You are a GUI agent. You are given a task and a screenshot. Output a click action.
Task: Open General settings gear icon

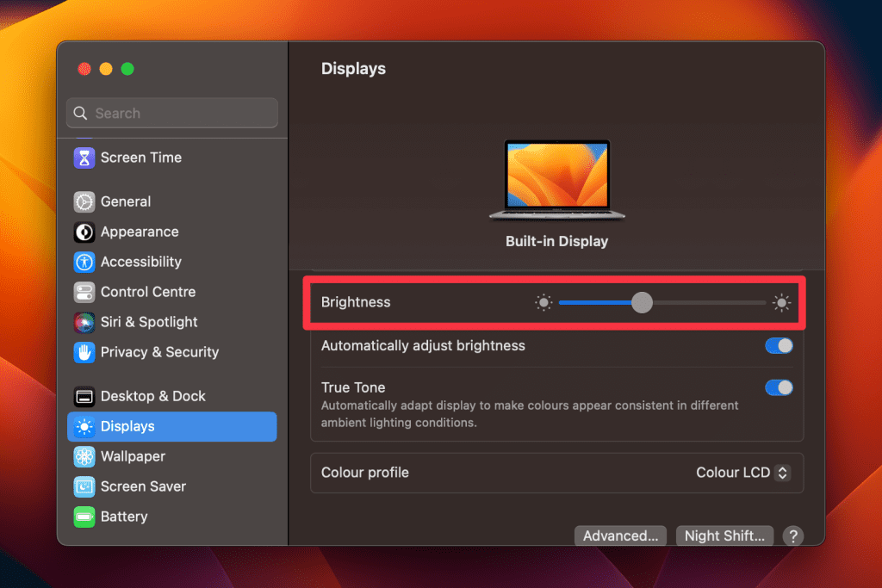84,201
